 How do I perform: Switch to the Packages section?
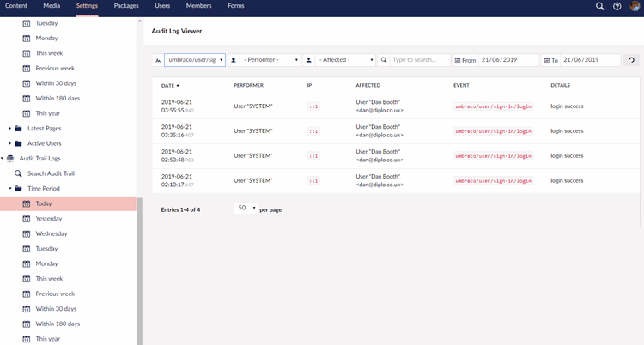tap(126, 6)
